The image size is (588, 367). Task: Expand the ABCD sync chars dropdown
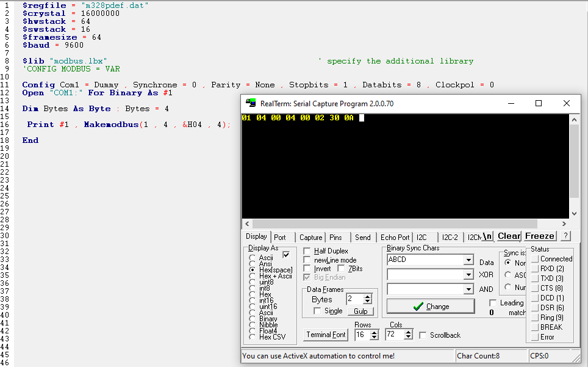pos(468,260)
